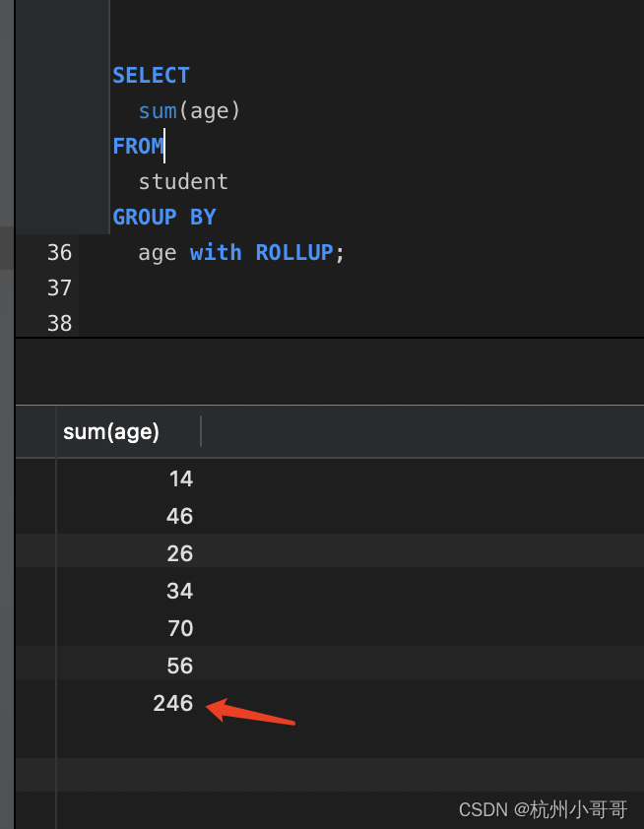The image size is (644, 829).
Task: Click the student table name
Action: coord(183,181)
